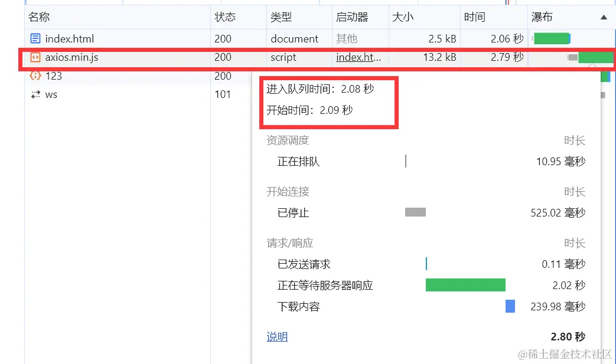Click the script type cell

click(283, 57)
